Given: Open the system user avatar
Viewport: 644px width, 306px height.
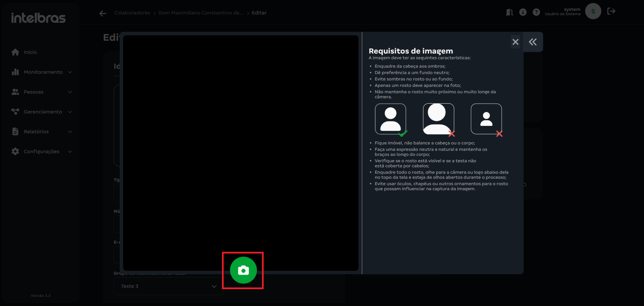Looking at the screenshot, I should [593, 11].
